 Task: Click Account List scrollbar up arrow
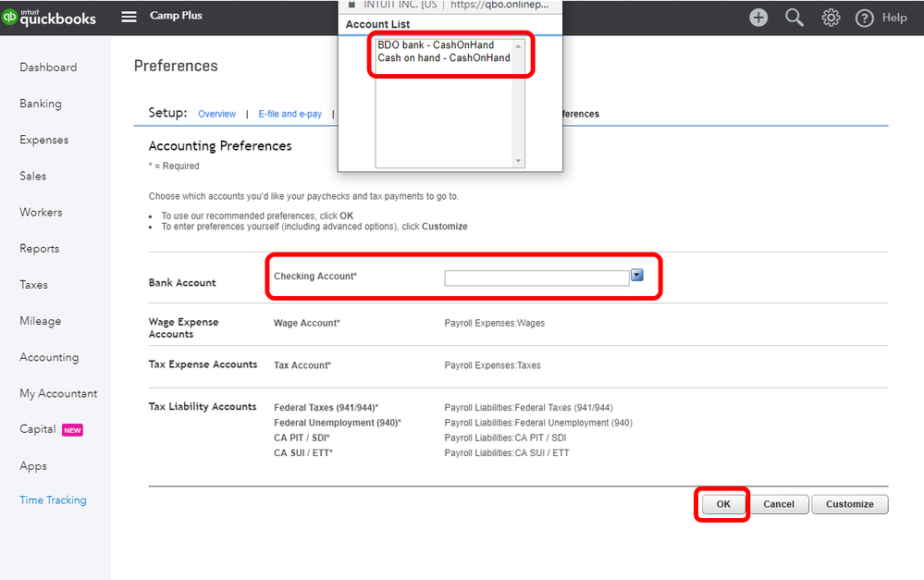coord(519,46)
